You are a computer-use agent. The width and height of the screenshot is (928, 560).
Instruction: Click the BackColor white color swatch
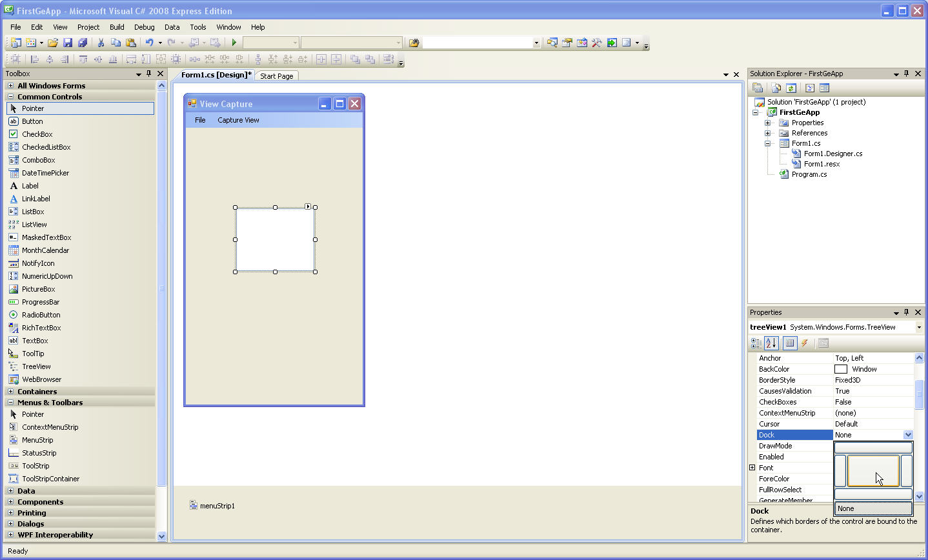841,369
